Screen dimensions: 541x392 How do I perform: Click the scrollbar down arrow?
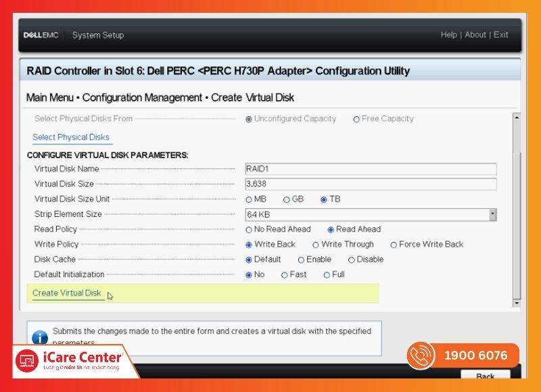pos(517,303)
